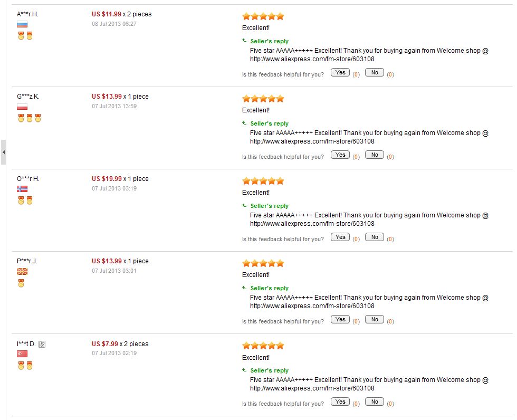Expand the collapsed left side panel arrow
Screen dimensions: 517x420
[3, 152]
